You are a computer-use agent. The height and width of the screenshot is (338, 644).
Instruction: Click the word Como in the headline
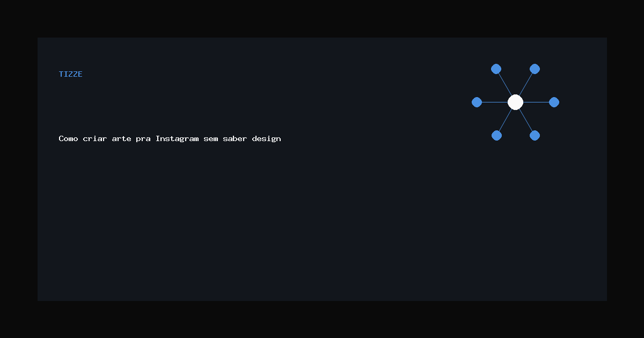(x=68, y=138)
